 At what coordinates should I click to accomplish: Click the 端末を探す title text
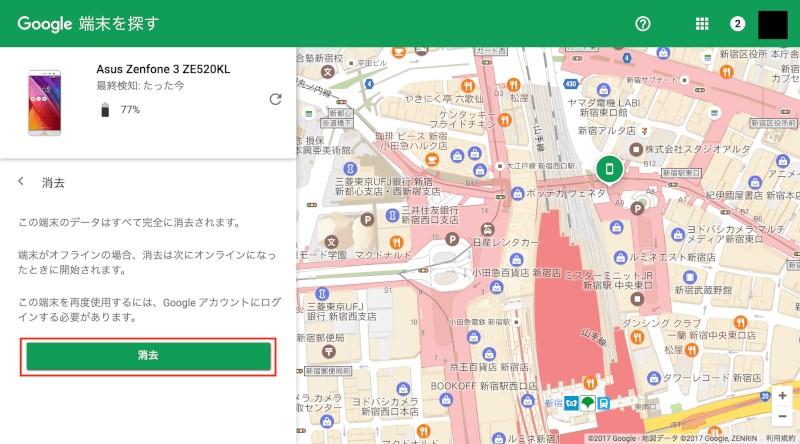click(119, 23)
